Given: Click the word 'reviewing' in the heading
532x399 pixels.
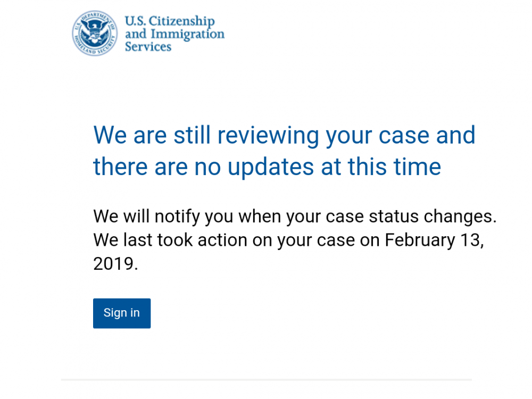Looking at the screenshot, I should click(268, 136).
